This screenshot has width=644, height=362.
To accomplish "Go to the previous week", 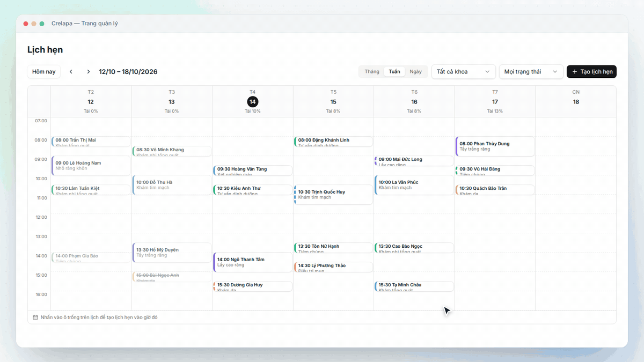I will coord(71,72).
